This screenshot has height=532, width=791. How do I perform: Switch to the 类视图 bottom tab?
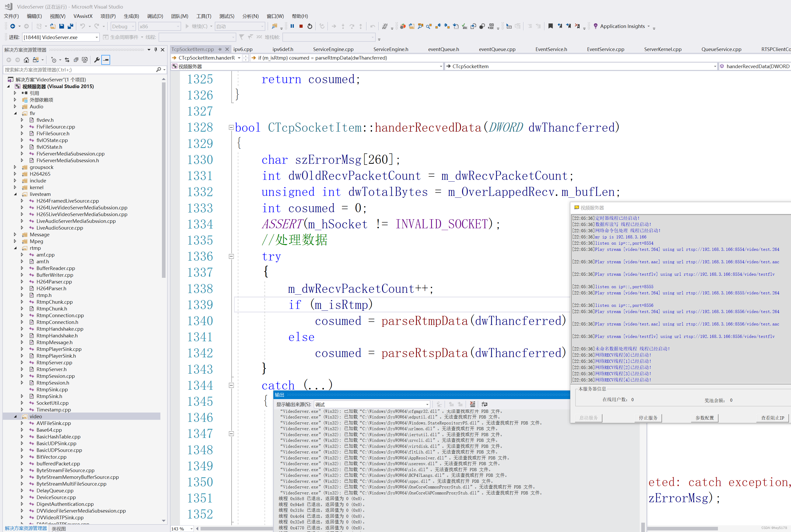(59, 528)
